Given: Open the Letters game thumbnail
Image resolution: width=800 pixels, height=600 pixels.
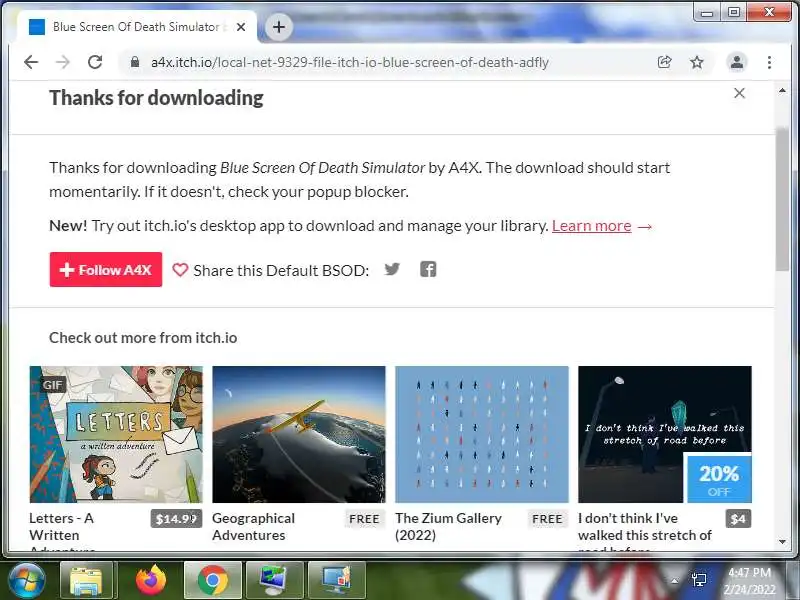Looking at the screenshot, I should pyautogui.click(x=116, y=434).
